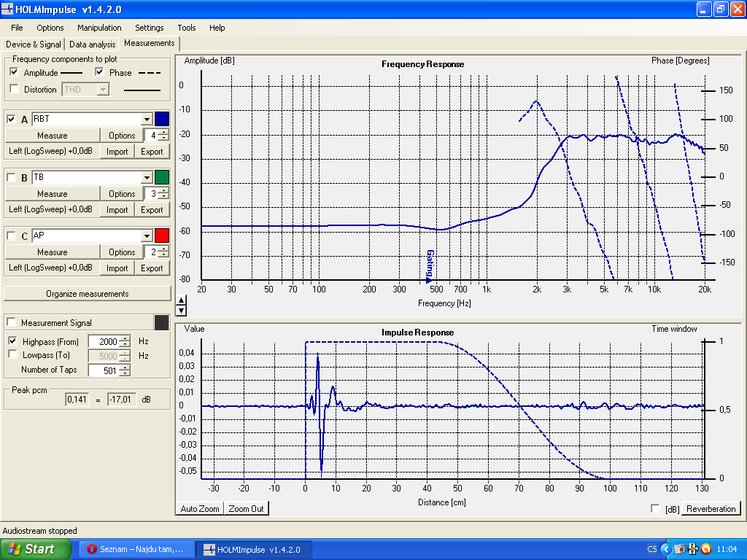Click the Zoom Out button
The image size is (747, 560).
click(246, 508)
